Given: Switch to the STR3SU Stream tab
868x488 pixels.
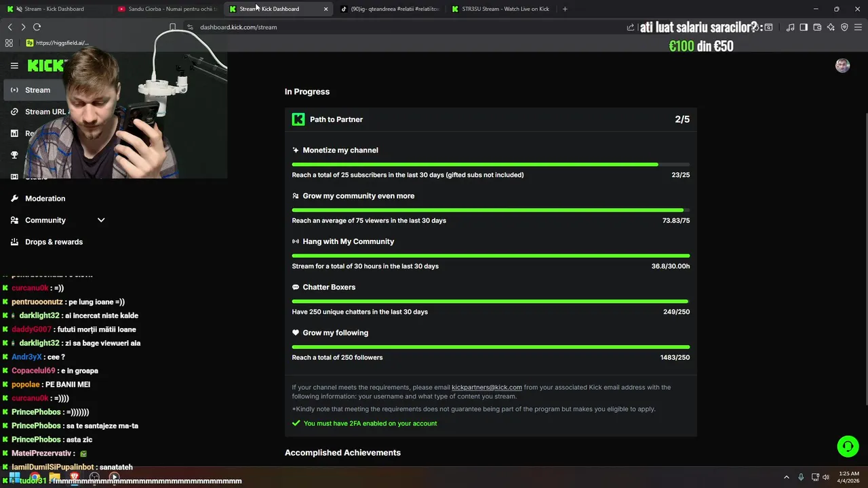Looking at the screenshot, I should [505, 9].
